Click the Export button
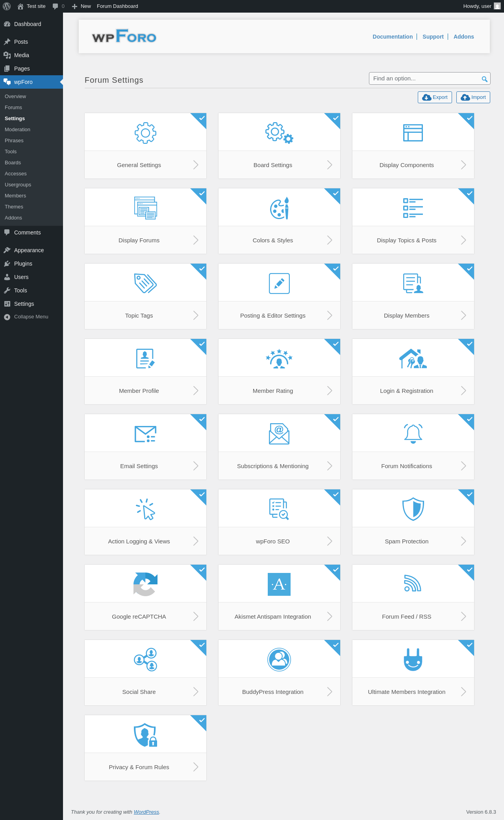Screen dimensions: 504x820 point(435,97)
